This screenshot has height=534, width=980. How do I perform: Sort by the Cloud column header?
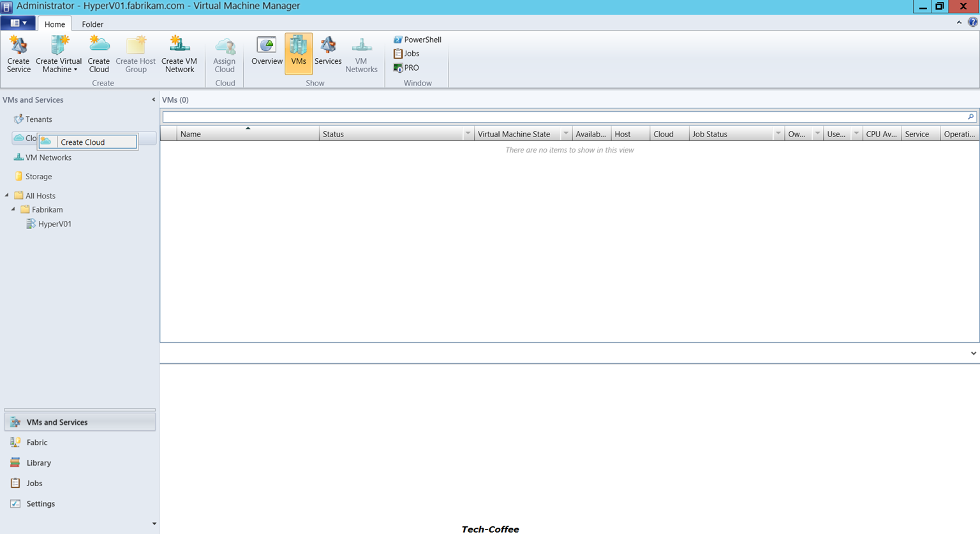[x=669, y=134]
